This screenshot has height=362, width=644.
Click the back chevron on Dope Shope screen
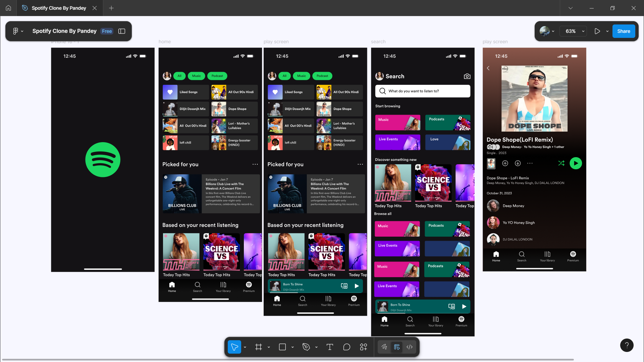(488, 68)
